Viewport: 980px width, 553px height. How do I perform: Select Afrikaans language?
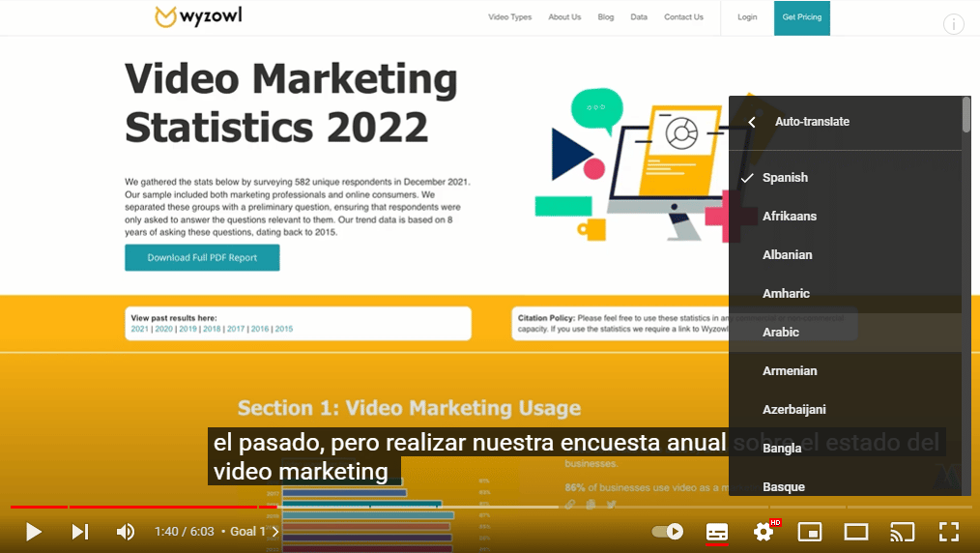[845, 217]
